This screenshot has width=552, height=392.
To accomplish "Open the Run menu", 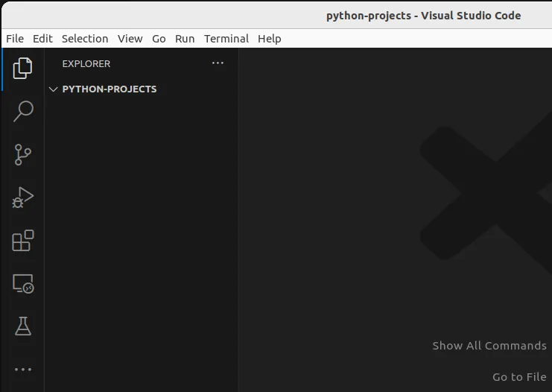I will pyautogui.click(x=185, y=39).
